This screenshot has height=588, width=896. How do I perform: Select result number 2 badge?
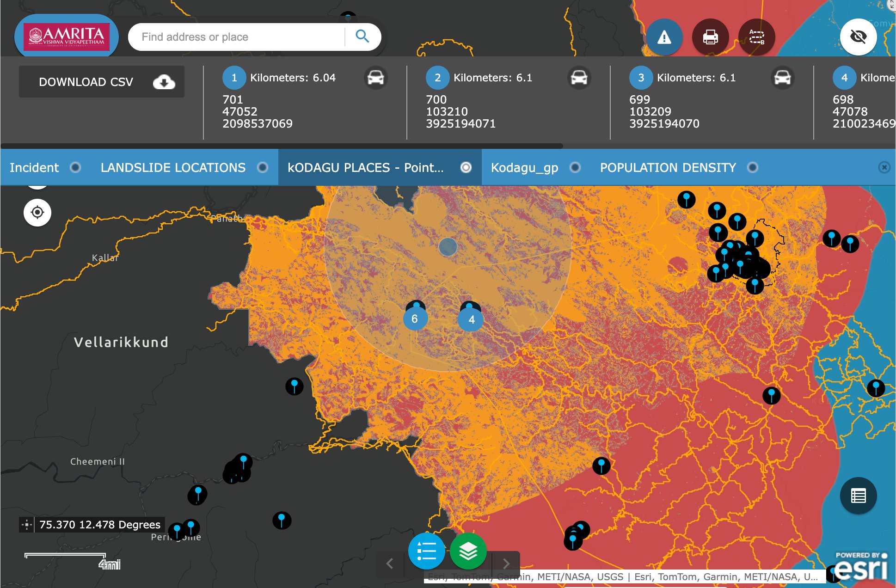437,78
